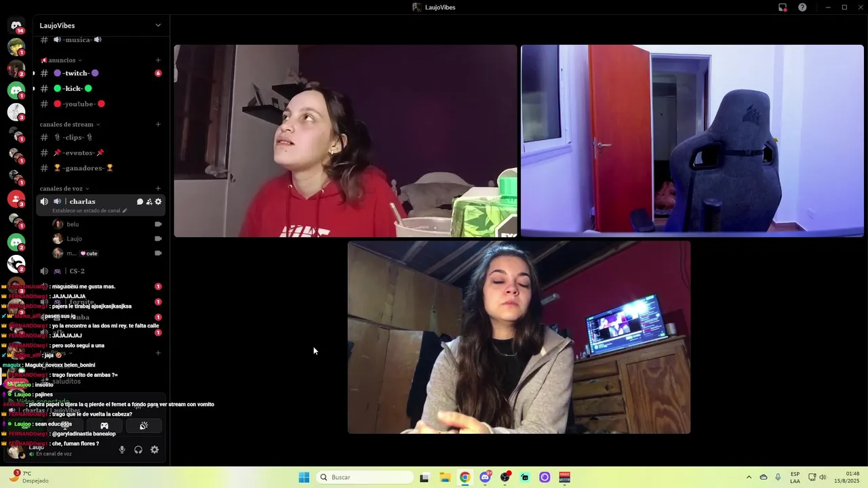Collapse canales de voz category

[64, 188]
